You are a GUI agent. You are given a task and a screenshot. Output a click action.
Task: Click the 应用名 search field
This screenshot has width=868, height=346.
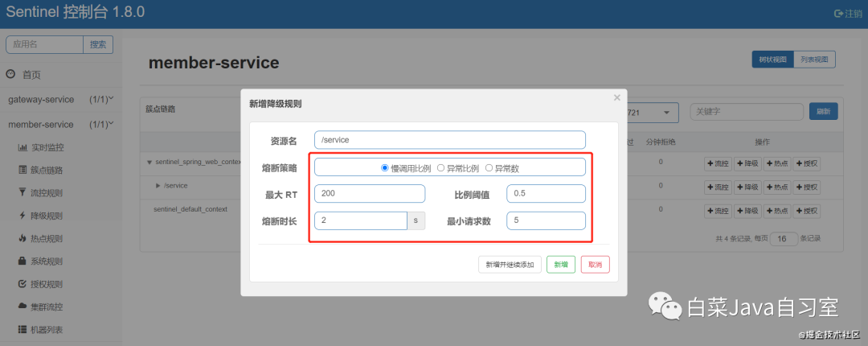[45, 45]
